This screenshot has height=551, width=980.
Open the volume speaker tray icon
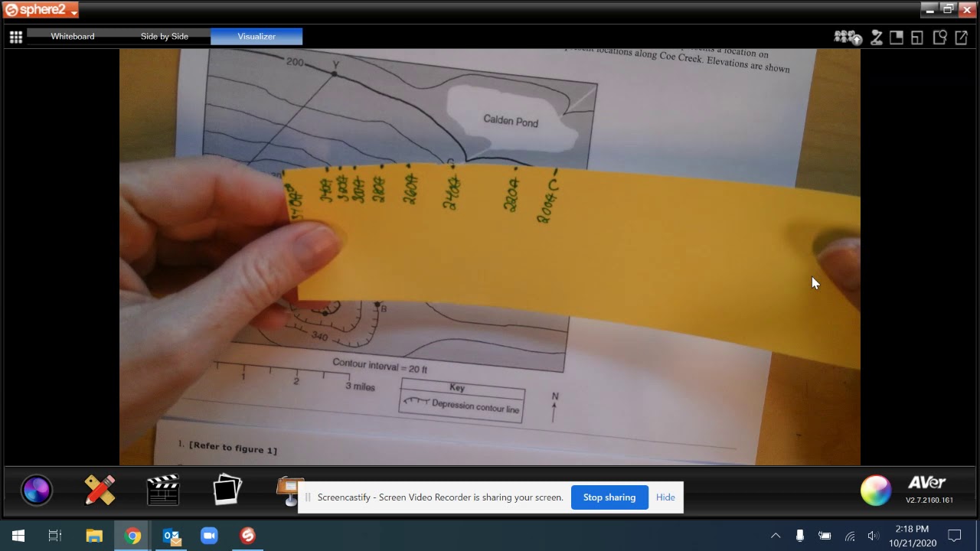tap(873, 536)
